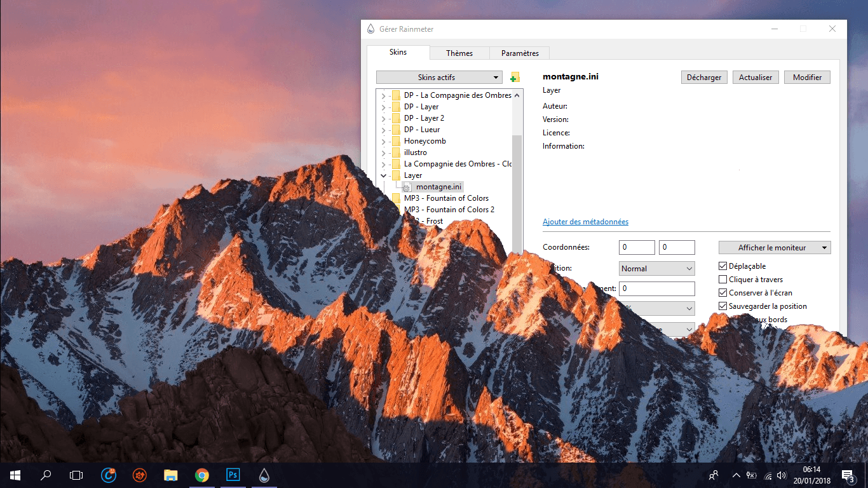The height and width of the screenshot is (488, 868).
Task: Click the Ajouter des métadonnées link
Action: tap(585, 222)
